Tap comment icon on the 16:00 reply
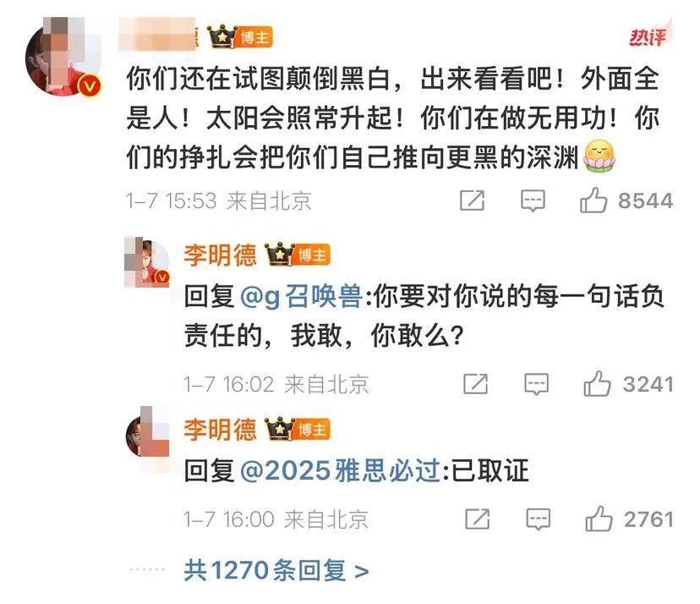The image size is (700, 604). tap(539, 519)
